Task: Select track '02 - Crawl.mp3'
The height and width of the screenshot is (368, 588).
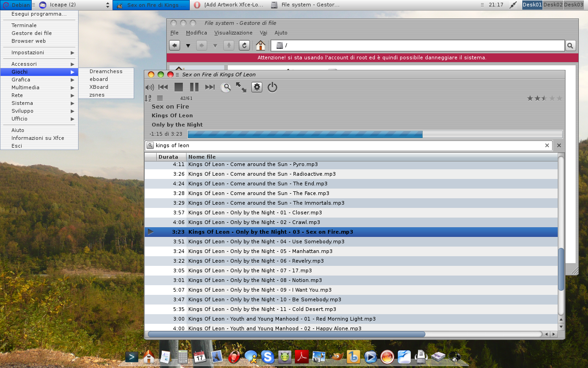Action: click(351, 222)
